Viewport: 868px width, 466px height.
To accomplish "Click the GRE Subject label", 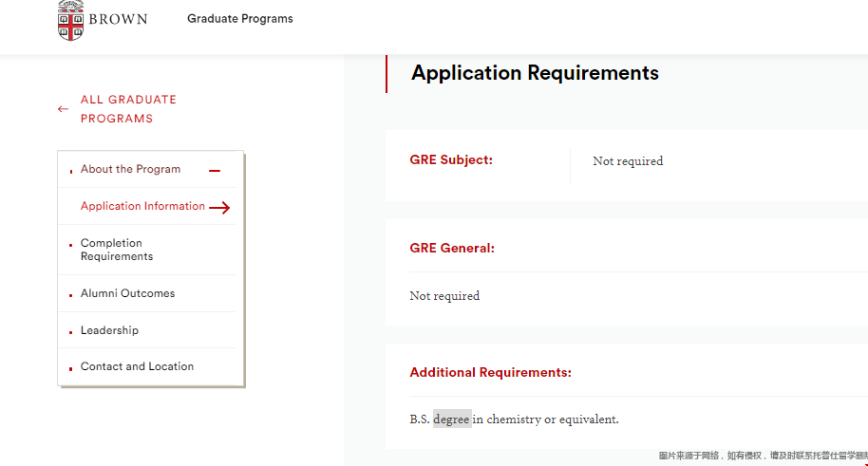I will (451, 159).
